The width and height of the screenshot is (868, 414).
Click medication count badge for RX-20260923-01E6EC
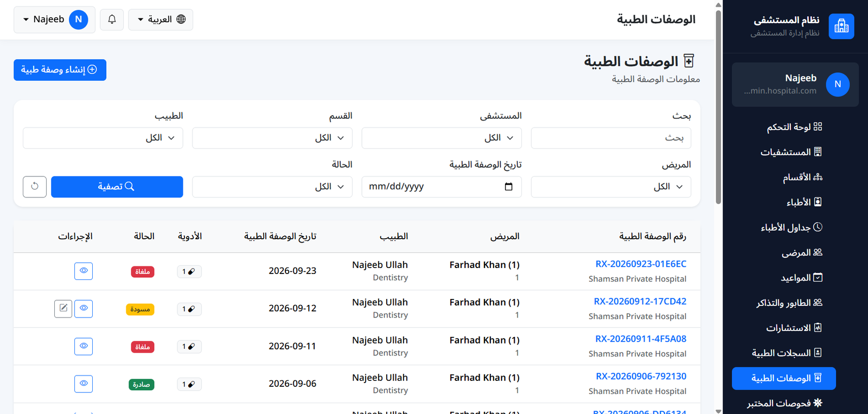pos(189,271)
